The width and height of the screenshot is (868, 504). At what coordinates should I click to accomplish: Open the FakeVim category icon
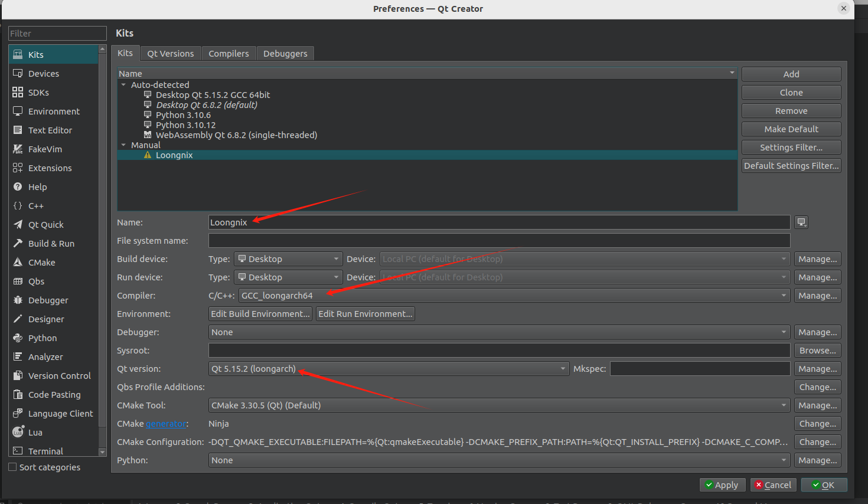point(18,149)
